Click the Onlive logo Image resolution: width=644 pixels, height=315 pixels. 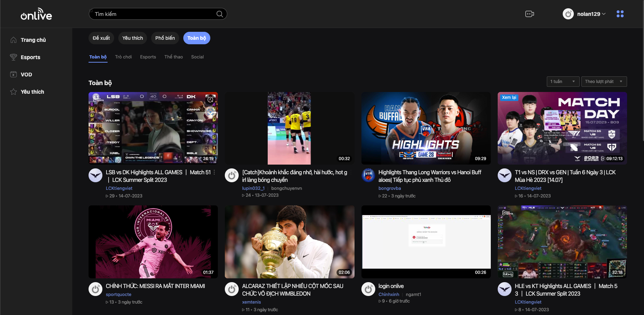coord(36,14)
